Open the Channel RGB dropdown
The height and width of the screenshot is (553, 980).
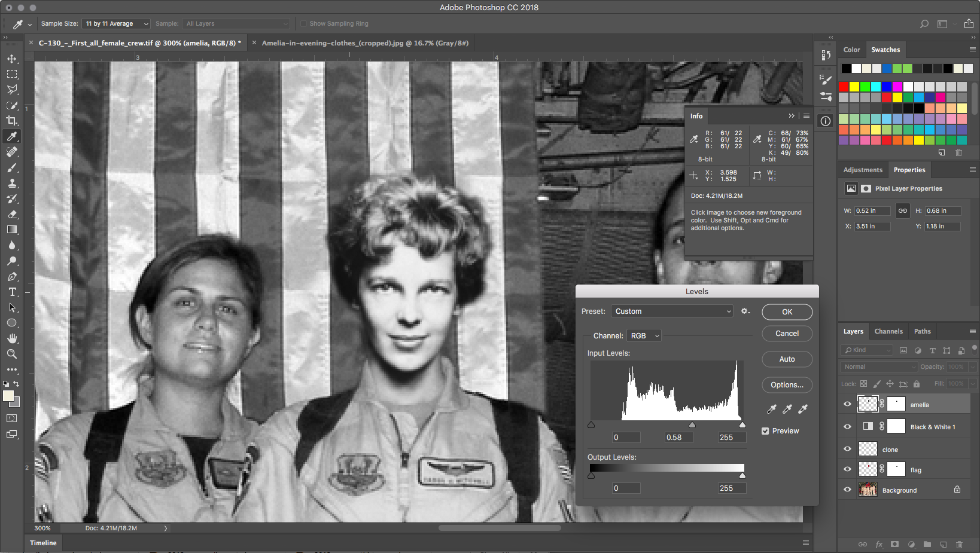tap(644, 336)
